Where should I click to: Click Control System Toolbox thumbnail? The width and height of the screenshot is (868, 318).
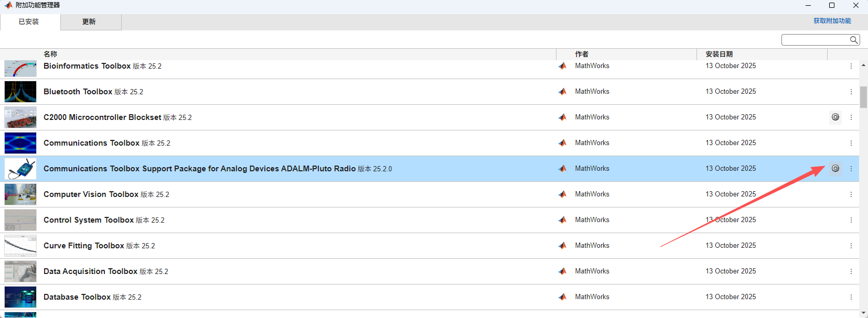click(20, 220)
